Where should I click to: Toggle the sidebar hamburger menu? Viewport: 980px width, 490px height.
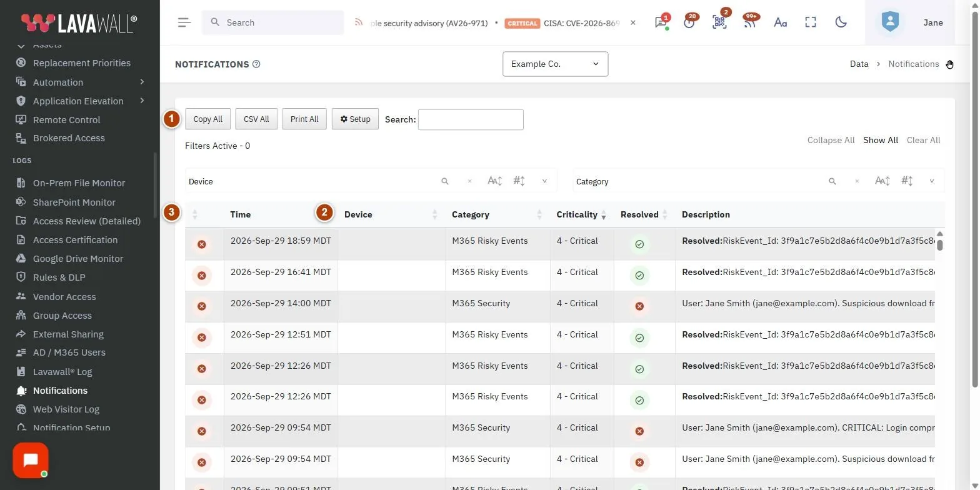(x=184, y=22)
